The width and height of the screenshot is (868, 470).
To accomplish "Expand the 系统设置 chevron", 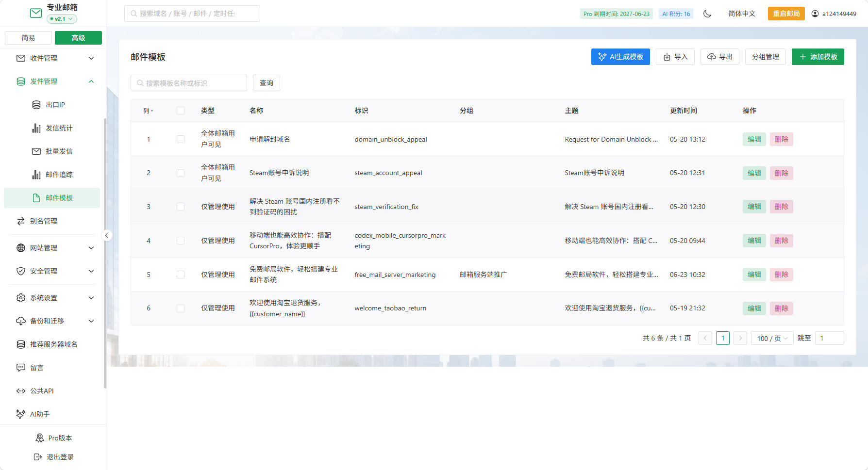I will pos(91,298).
